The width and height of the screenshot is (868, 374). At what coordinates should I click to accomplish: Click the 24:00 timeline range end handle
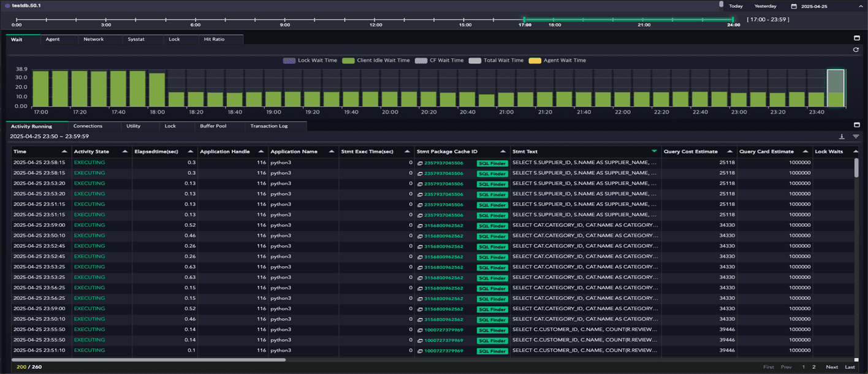tap(734, 20)
